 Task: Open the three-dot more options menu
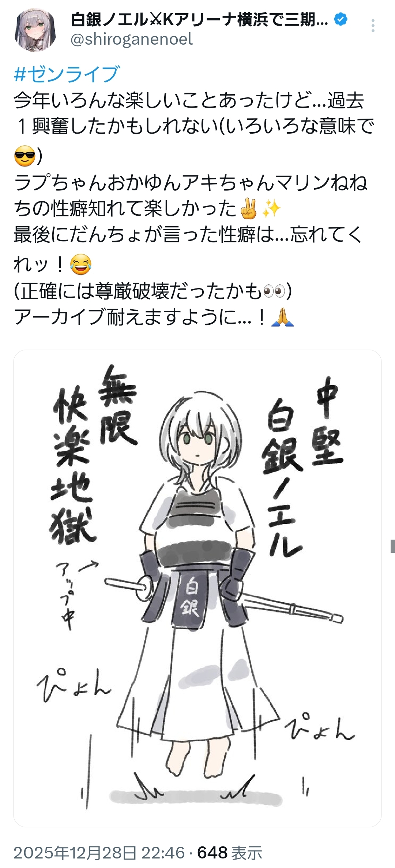pyautogui.click(x=373, y=26)
